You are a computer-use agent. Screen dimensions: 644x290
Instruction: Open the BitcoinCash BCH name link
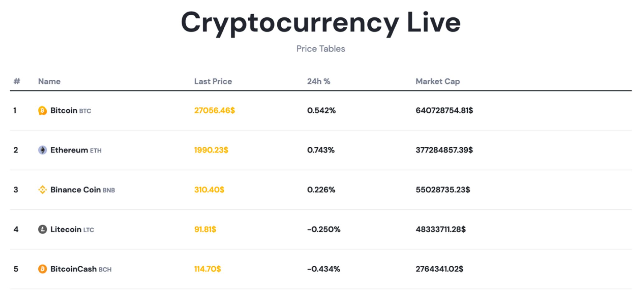[81, 269]
